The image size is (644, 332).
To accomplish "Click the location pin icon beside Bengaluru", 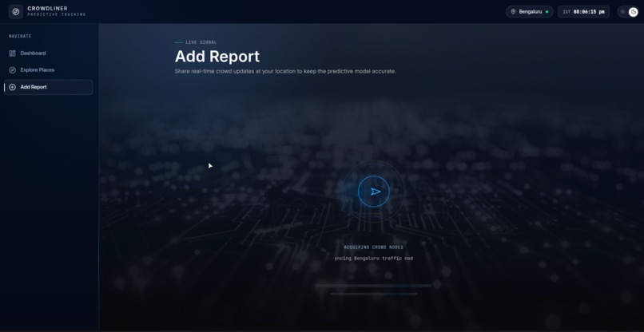I will point(513,12).
